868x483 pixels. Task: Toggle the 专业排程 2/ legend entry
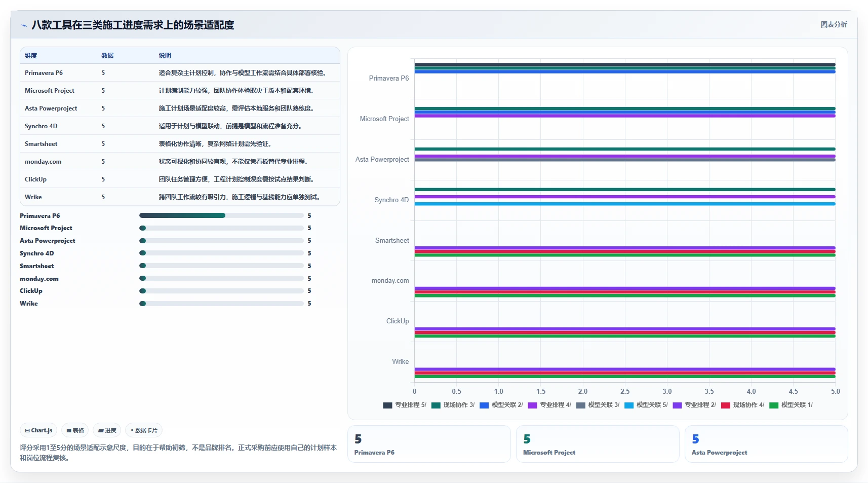click(x=694, y=405)
